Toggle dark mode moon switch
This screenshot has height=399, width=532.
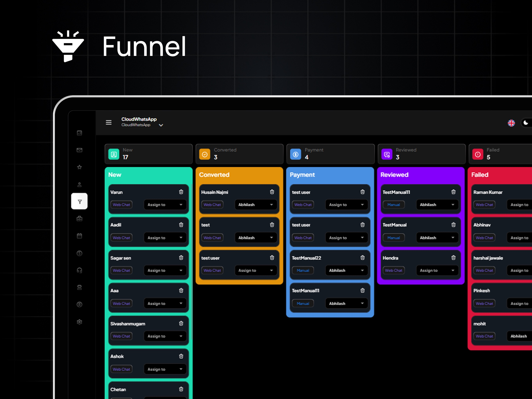pos(526,123)
